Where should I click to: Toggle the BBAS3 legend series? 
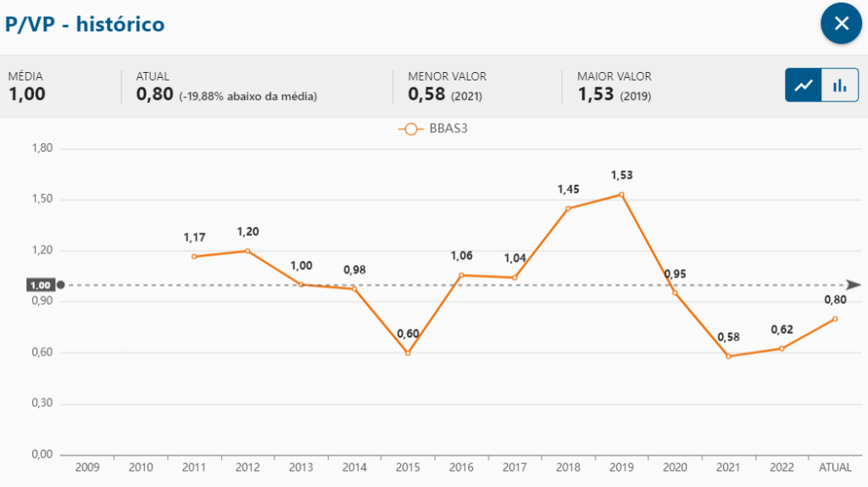pyautogui.click(x=432, y=129)
